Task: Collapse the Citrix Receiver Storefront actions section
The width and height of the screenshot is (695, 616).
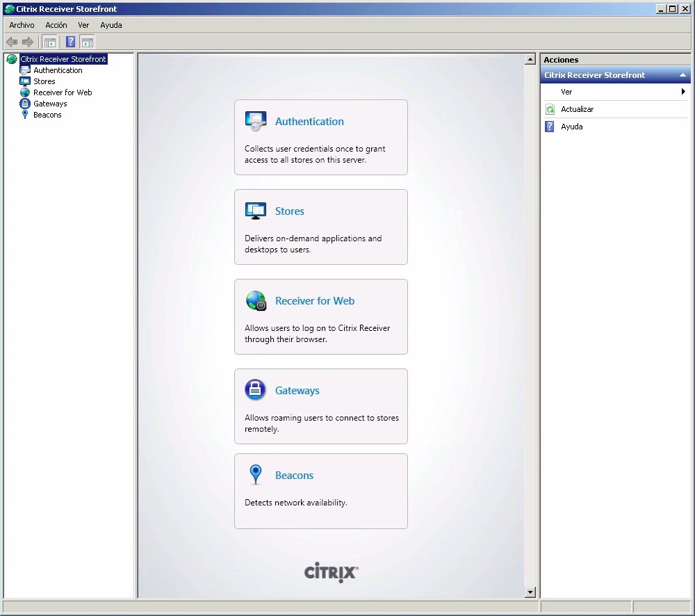Action: [682, 75]
